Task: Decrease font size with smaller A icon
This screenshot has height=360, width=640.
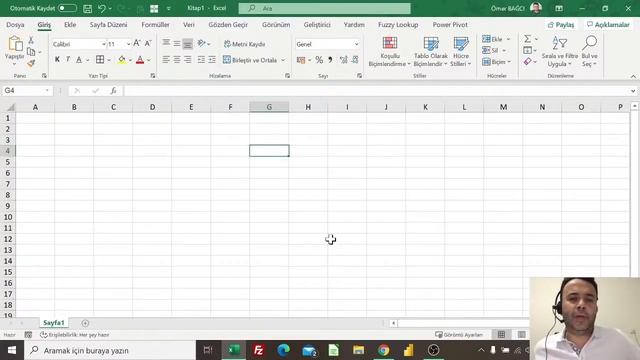Action: click(x=148, y=43)
